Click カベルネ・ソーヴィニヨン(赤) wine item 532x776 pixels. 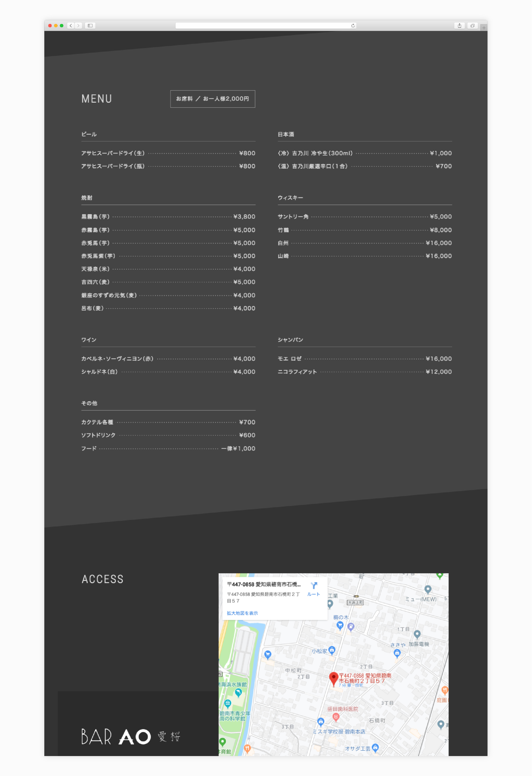168,359
